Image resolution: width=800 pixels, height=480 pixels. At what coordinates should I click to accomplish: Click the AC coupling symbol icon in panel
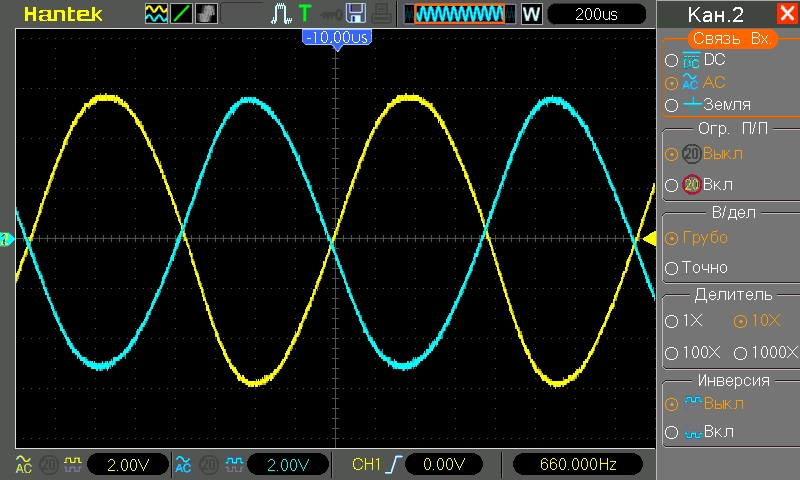tap(690, 82)
